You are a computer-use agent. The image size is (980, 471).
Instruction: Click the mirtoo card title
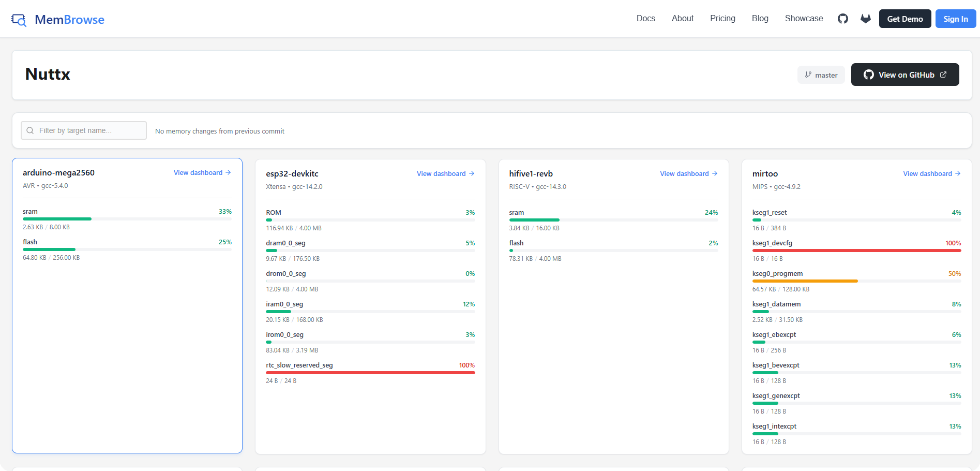(765, 173)
